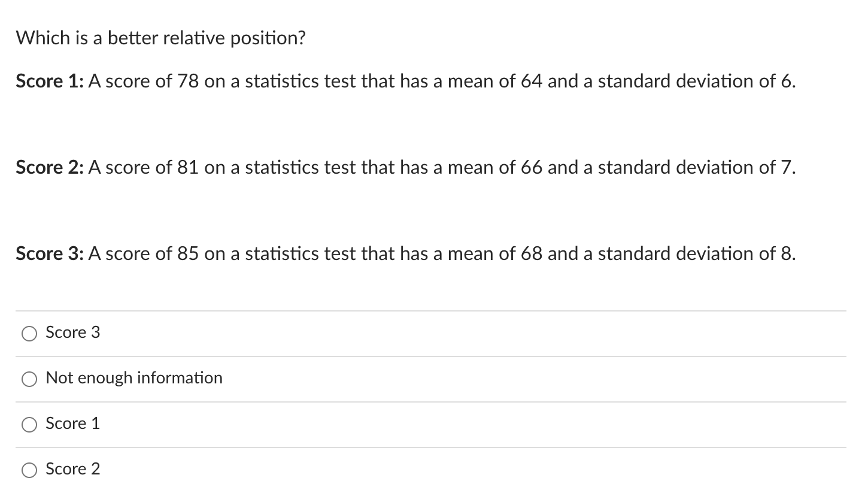Click the text mean of 68
Image resolution: width=868 pixels, height=502 pixels.
(x=495, y=254)
